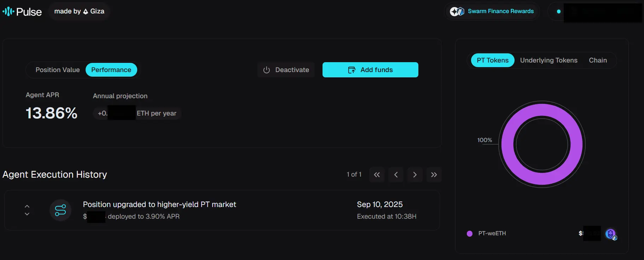This screenshot has height=260, width=644.
Task: Select the Performance toggle
Action: 111,70
